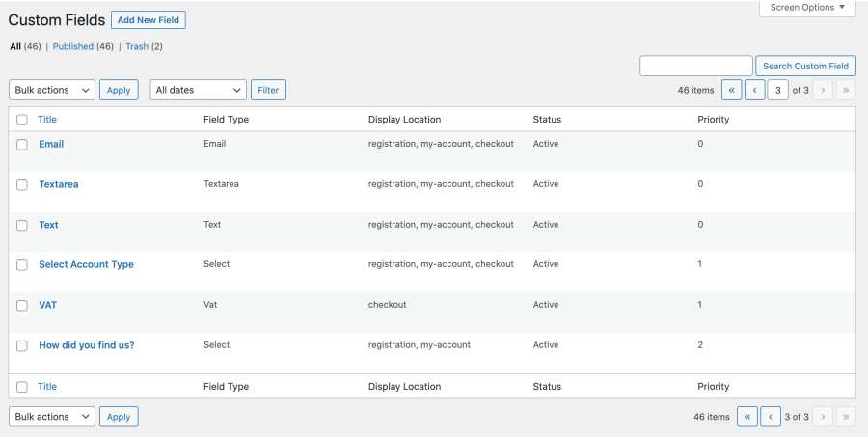Open the bottom Bulk actions dropdown
The width and height of the screenshot is (868, 437).
52,417
